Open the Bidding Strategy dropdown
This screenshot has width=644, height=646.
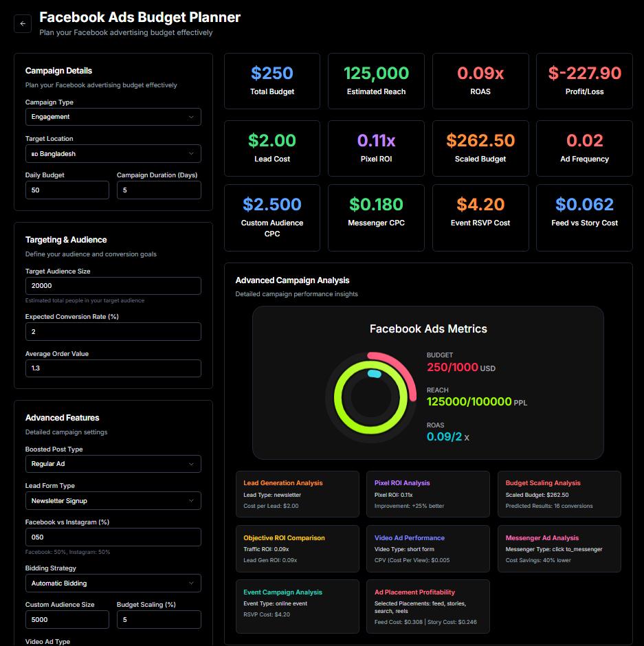[113, 583]
